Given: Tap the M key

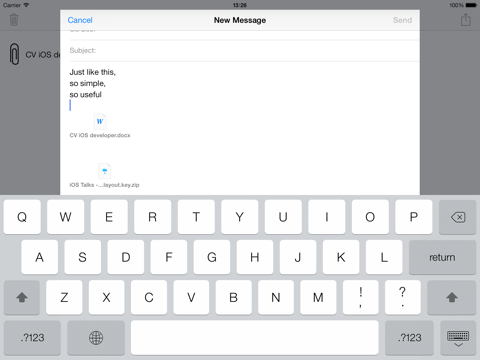Looking at the screenshot, I should (x=318, y=297).
